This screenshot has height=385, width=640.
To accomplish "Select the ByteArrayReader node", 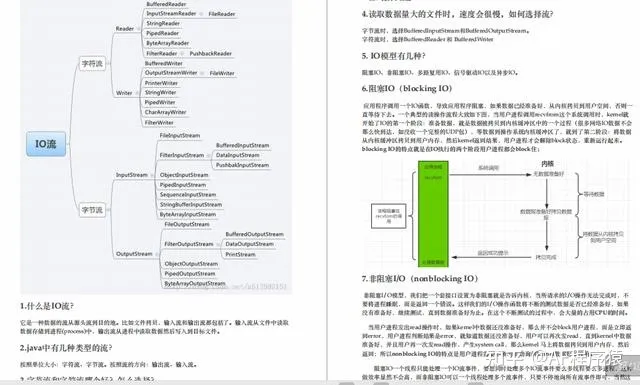I will (167, 43).
